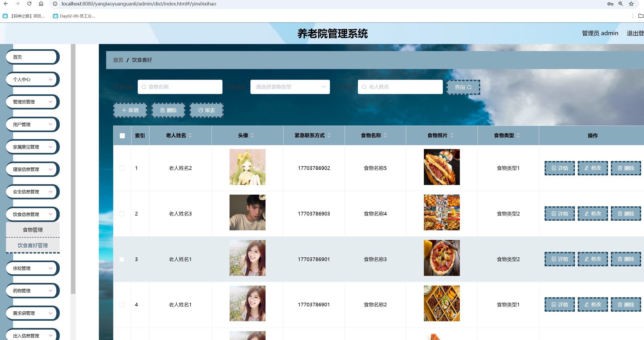The width and height of the screenshot is (644, 340).
Task: Click the document icon on row 2 详情
Action: click(x=554, y=213)
